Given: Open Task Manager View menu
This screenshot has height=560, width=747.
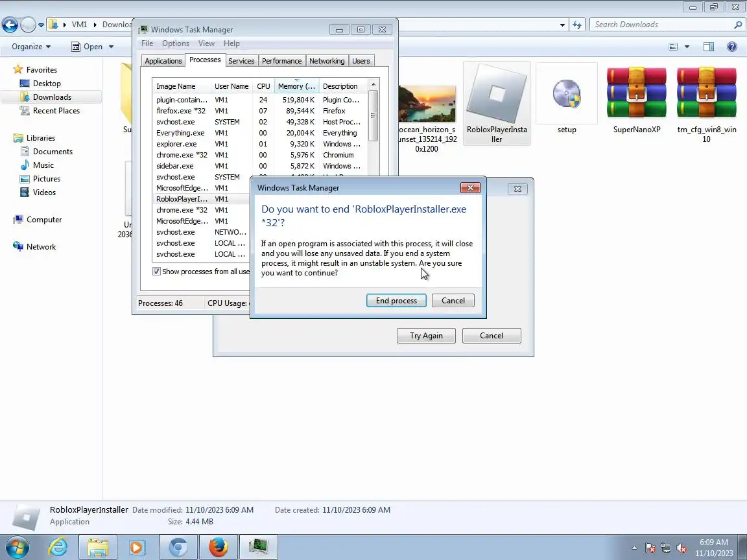Looking at the screenshot, I should coord(206,43).
